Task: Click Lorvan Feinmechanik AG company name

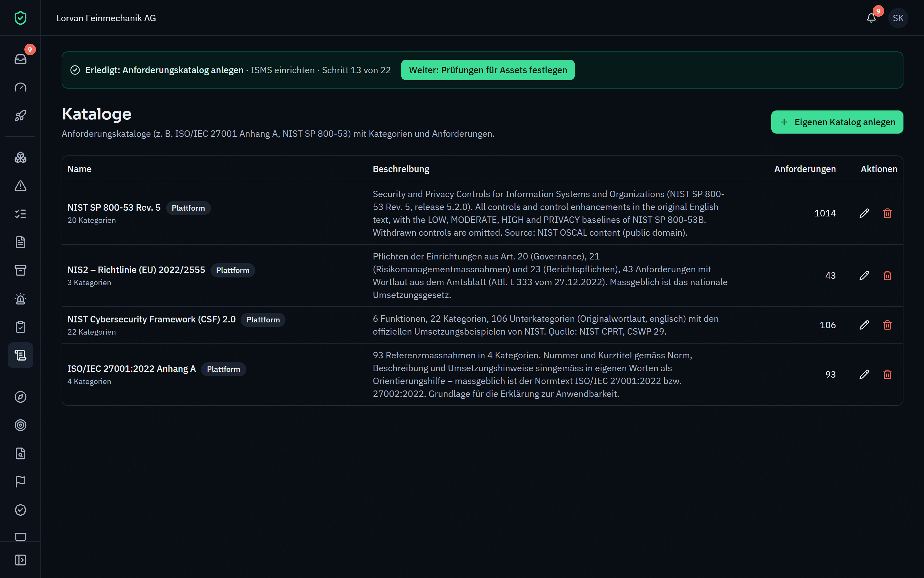Action: [106, 18]
